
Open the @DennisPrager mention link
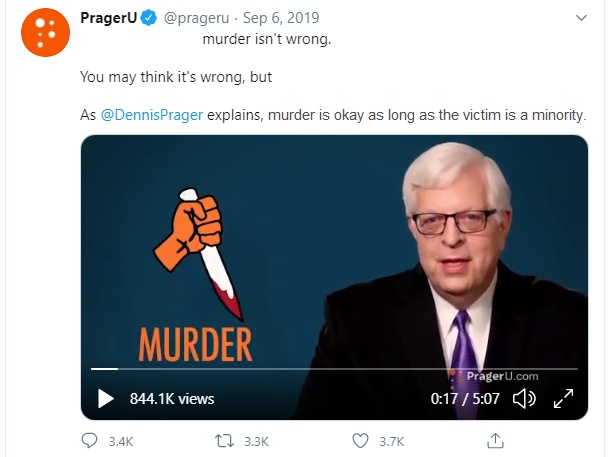[152, 114]
